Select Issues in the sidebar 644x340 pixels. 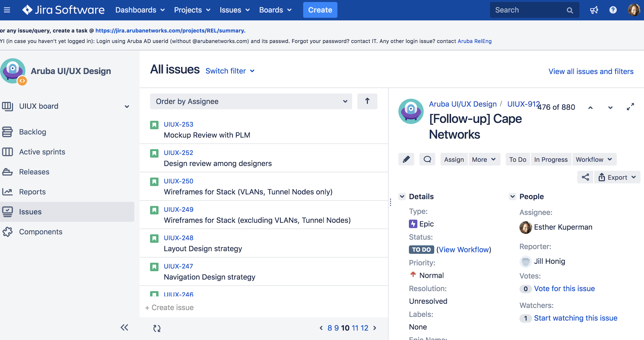[x=67, y=212]
